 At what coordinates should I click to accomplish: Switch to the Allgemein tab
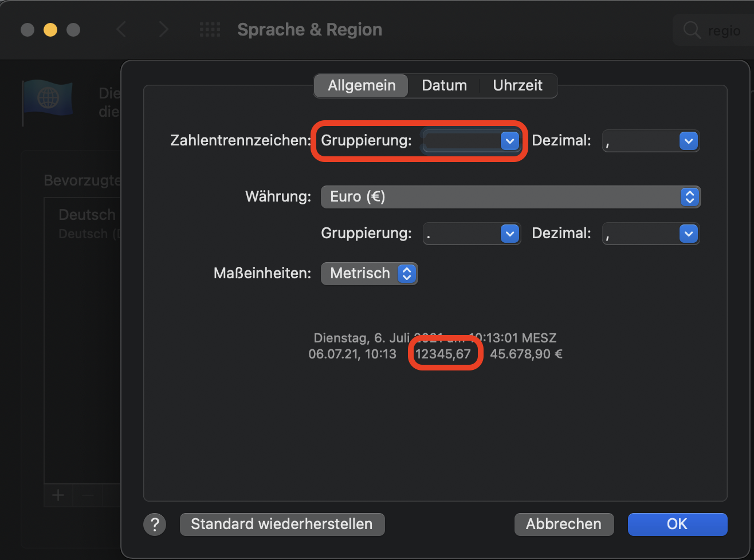362,86
